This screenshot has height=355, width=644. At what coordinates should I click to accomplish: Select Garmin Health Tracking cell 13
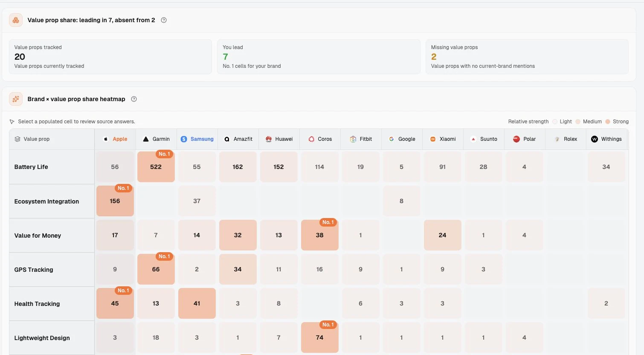[156, 303]
